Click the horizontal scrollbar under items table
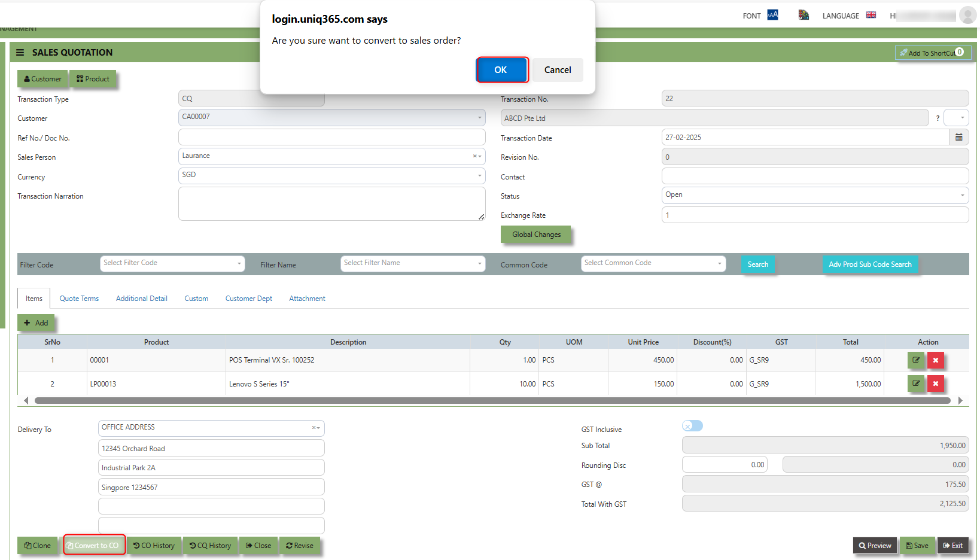The image size is (980, 560). pos(492,401)
